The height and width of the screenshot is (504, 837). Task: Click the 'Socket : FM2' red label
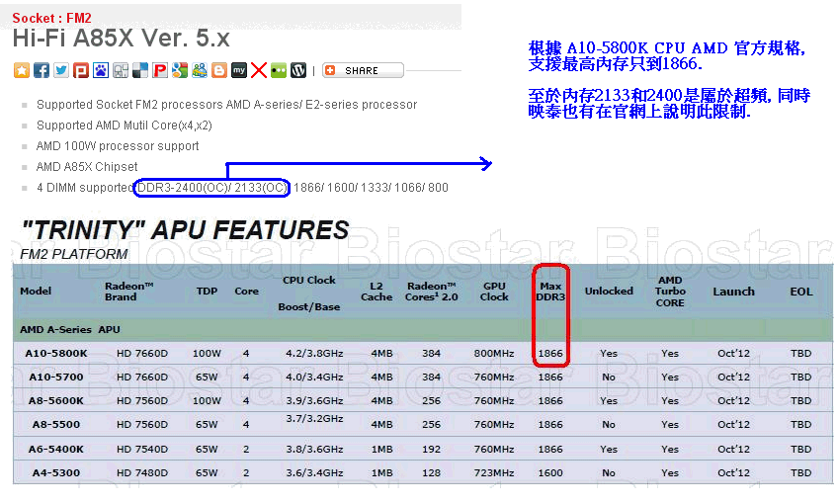(51, 18)
